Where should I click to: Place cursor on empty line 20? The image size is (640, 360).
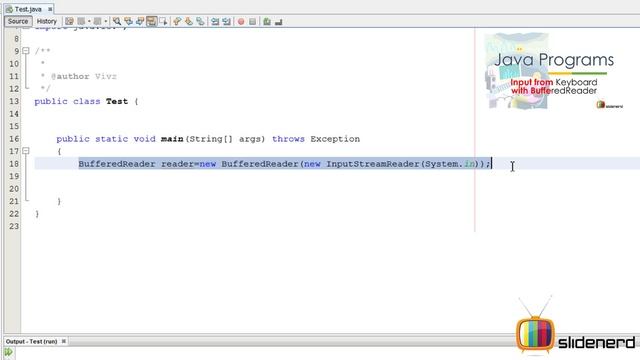(331, 189)
